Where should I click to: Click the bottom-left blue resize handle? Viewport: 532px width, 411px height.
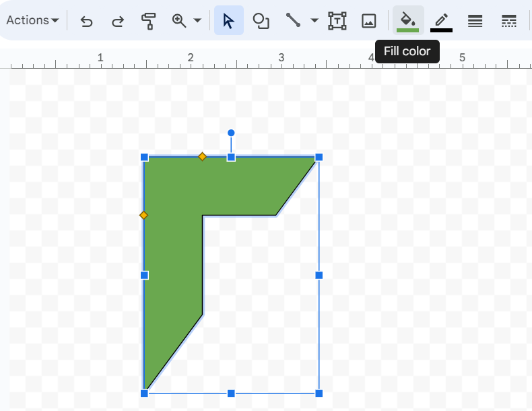144,393
